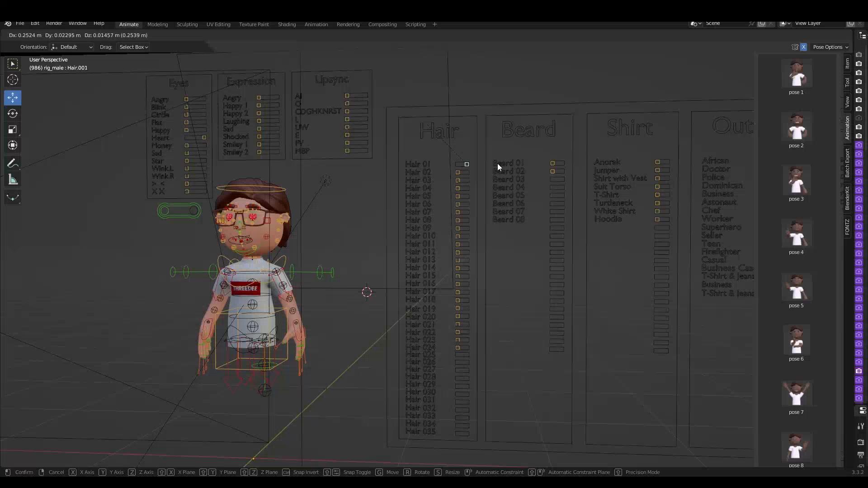Expand the Pose Options dropdown
The image size is (868, 488).
coord(830,47)
